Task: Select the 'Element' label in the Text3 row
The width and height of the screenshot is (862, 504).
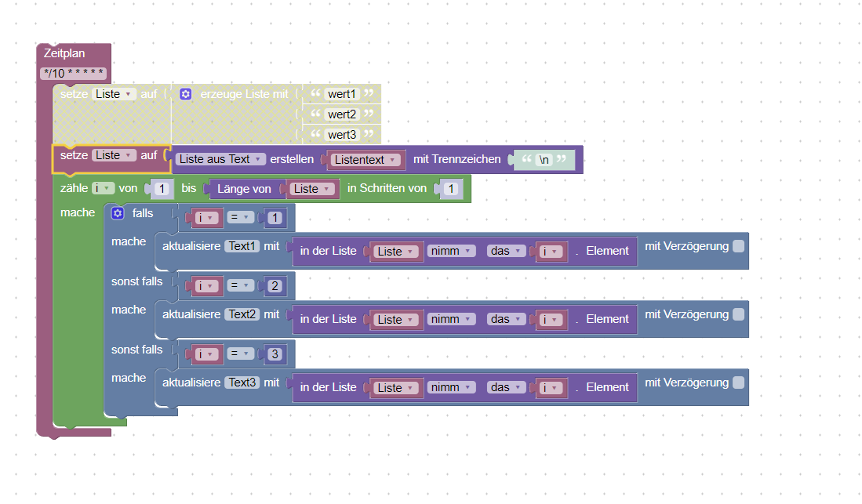Action: point(607,387)
